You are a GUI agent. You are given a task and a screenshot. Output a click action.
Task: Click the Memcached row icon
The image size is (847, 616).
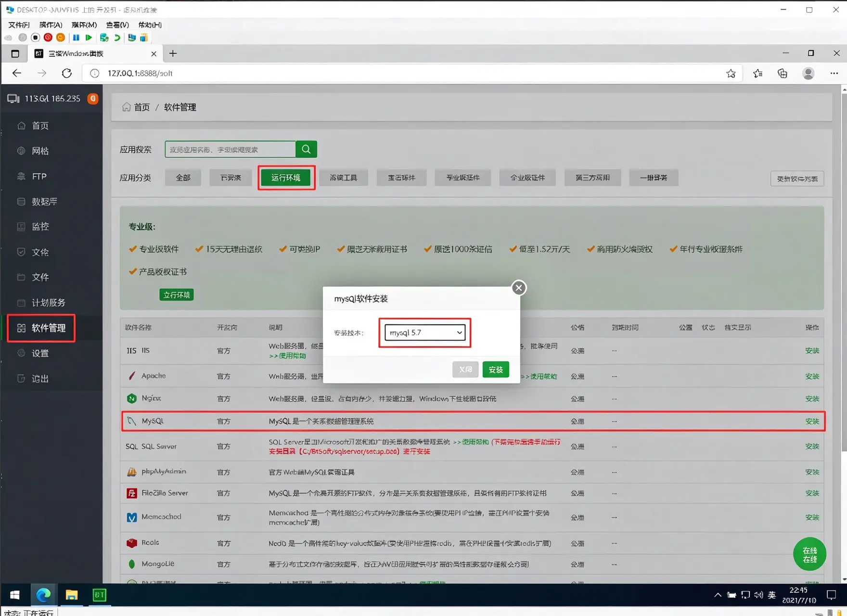[131, 517]
